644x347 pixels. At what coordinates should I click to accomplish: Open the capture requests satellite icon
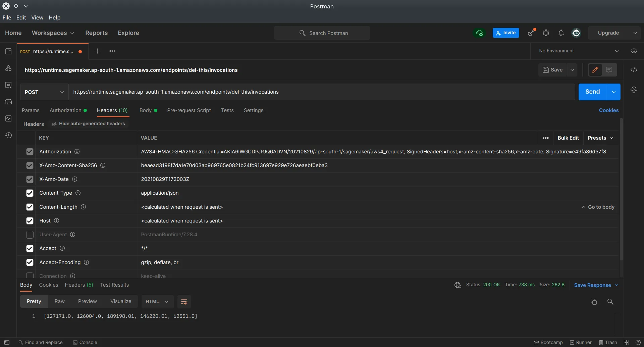click(x=532, y=33)
